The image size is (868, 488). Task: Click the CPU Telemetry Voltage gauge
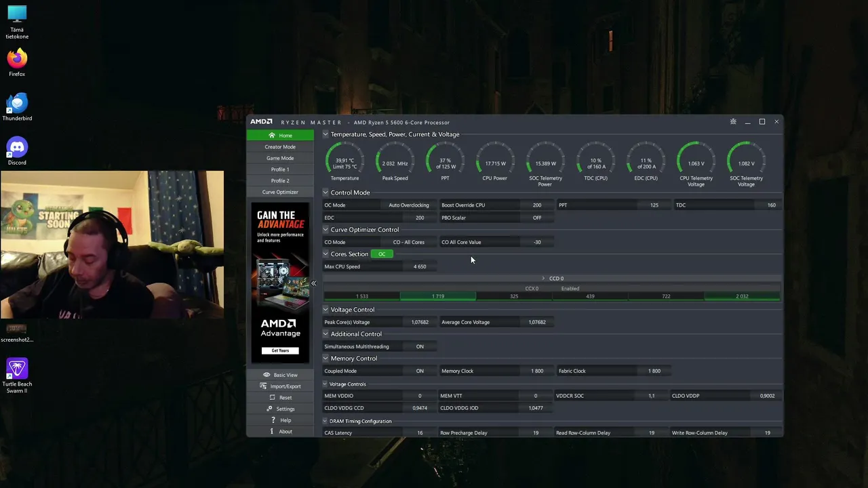pos(696,164)
